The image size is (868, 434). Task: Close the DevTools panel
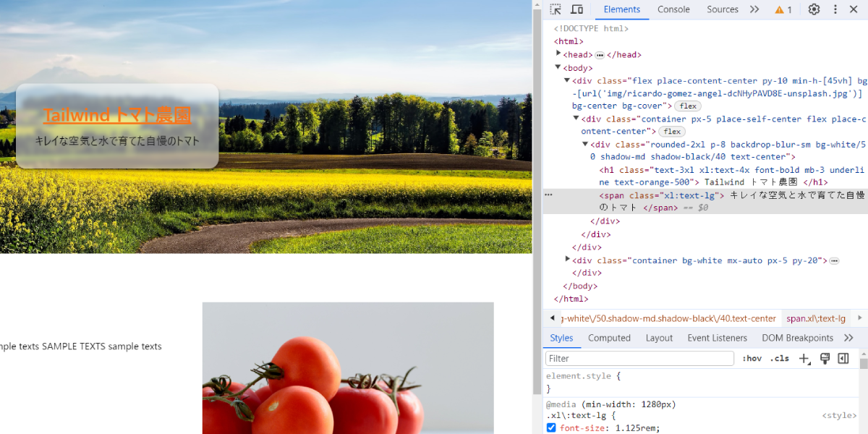(x=854, y=9)
